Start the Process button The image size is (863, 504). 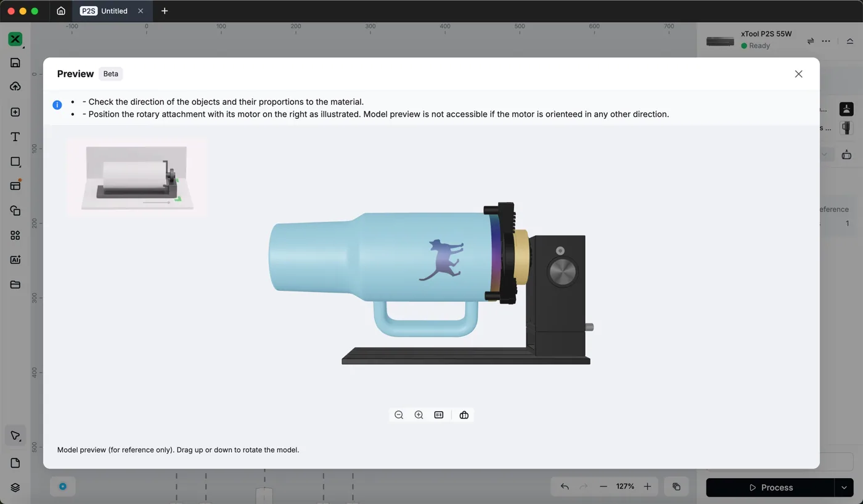pos(771,487)
